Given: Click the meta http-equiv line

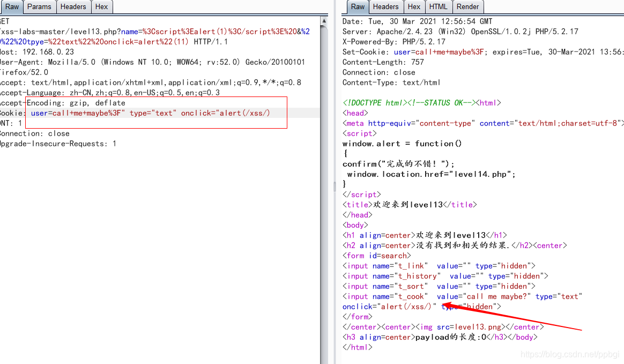Looking at the screenshot, I should 482,123.
